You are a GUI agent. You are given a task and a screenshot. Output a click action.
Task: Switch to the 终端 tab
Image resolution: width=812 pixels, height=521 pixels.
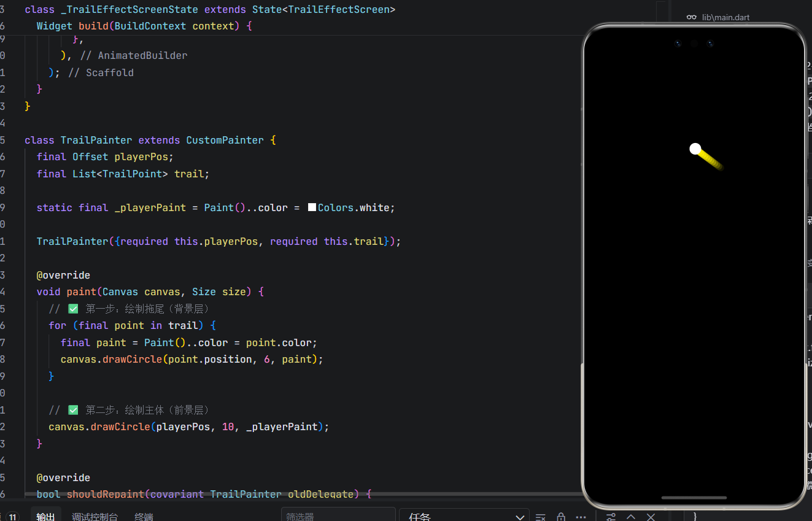144,517
